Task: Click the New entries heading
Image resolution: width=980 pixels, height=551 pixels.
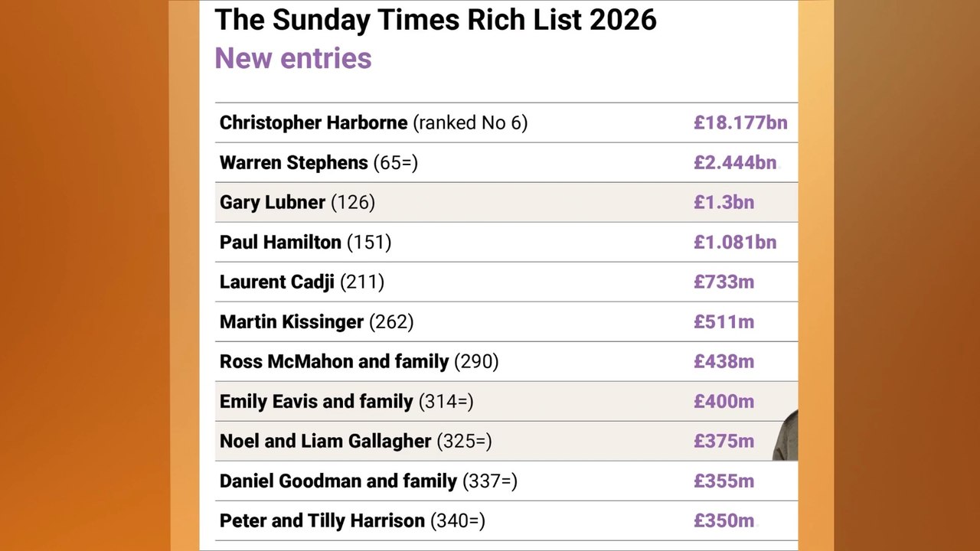Action: pyautogui.click(x=293, y=58)
